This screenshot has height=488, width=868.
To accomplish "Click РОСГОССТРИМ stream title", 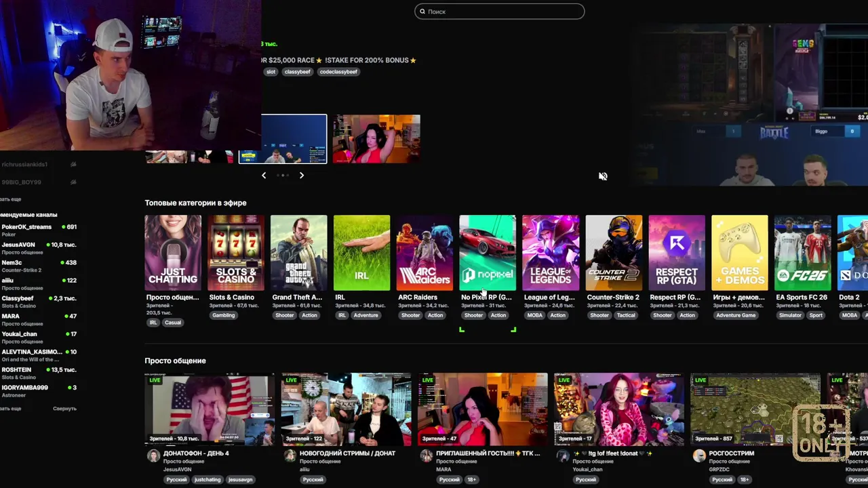I will [731, 453].
